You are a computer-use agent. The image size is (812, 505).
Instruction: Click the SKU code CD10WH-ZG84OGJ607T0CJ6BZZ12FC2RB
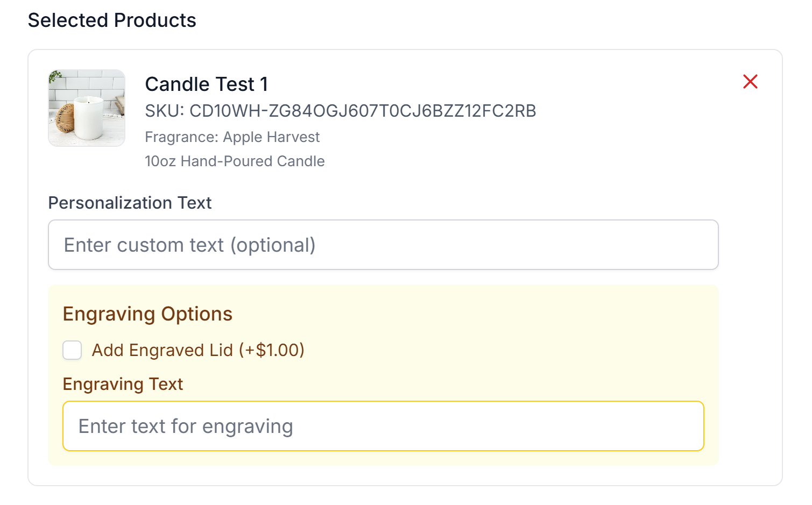[363, 111]
